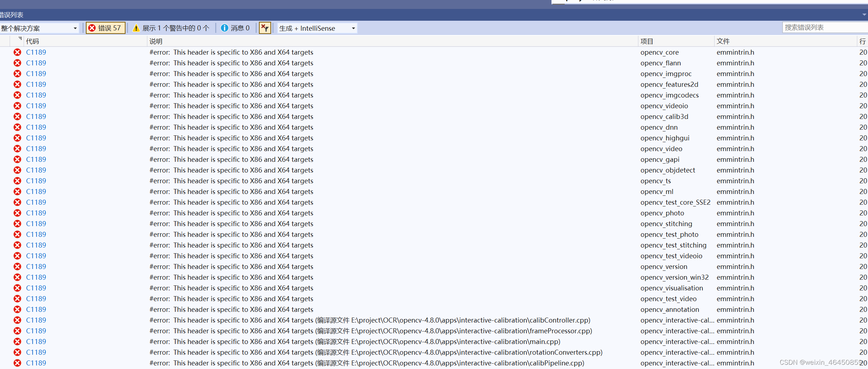Click inside the 搜索错误列表 search box
The width and height of the screenshot is (868, 369).
[823, 27]
